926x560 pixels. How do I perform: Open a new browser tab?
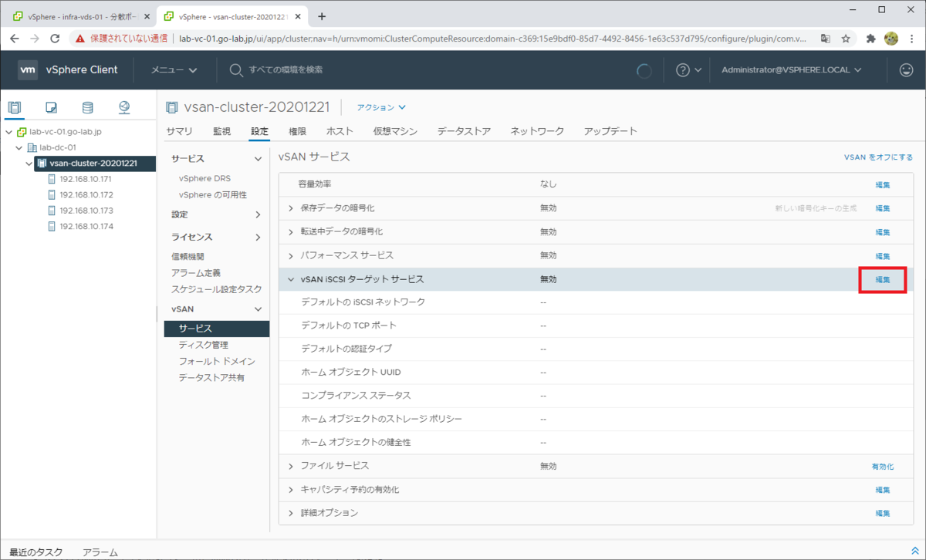click(x=322, y=16)
